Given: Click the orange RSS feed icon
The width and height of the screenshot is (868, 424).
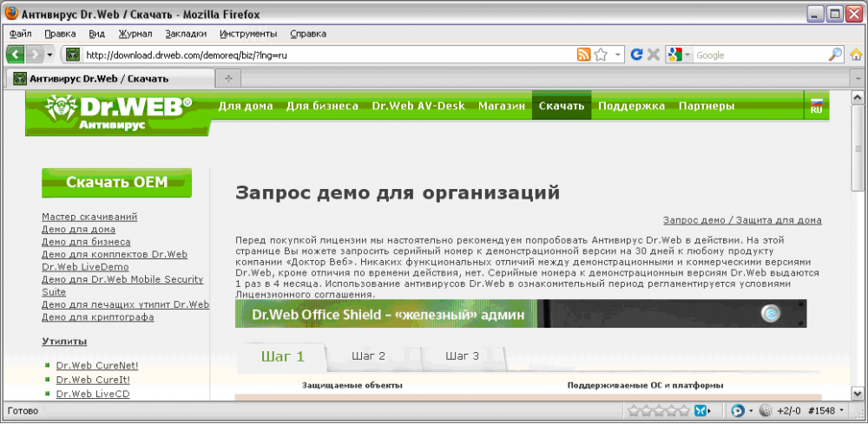Looking at the screenshot, I should [x=583, y=55].
